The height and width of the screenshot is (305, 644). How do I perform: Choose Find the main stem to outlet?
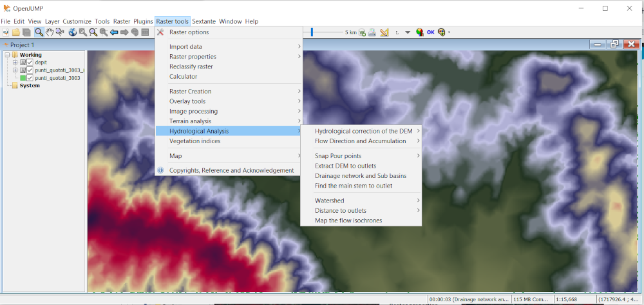(361, 186)
